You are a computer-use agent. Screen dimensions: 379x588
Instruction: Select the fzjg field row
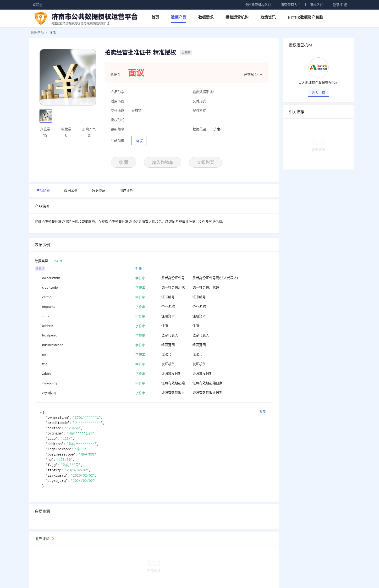click(154, 364)
